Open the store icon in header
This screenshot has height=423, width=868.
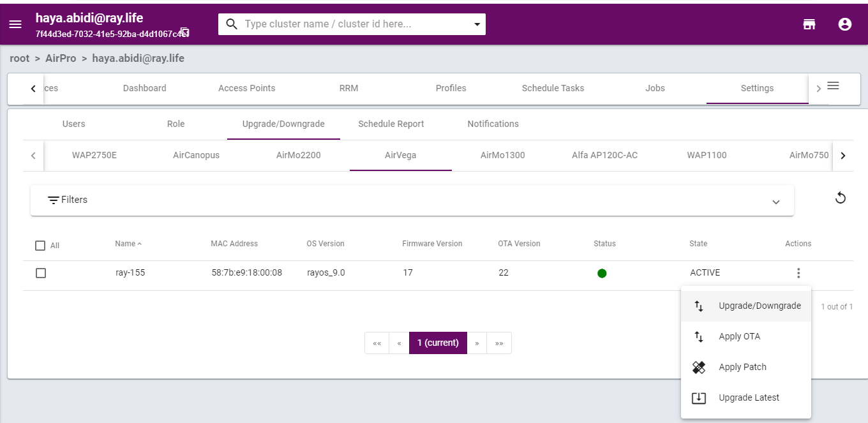point(809,24)
